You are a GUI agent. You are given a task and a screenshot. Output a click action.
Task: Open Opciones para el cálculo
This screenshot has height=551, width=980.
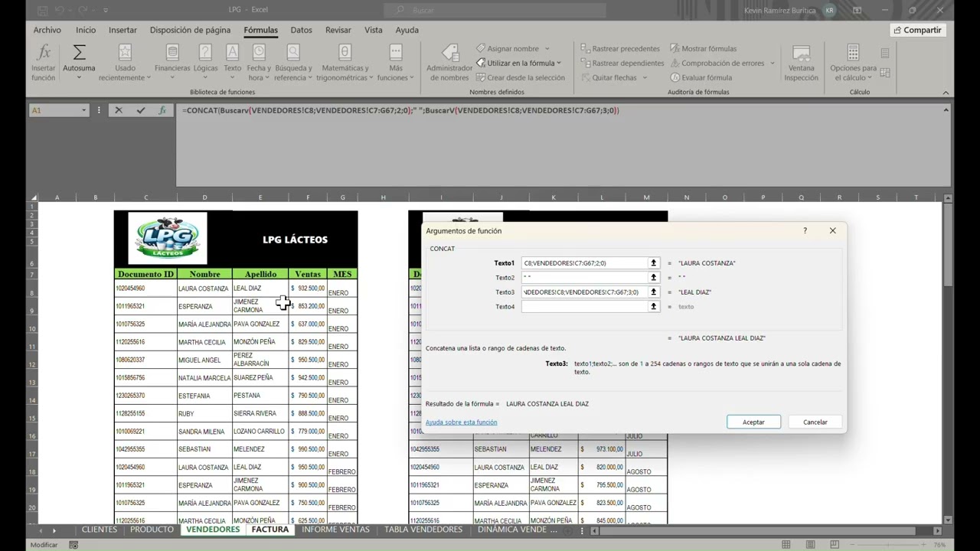coord(853,62)
